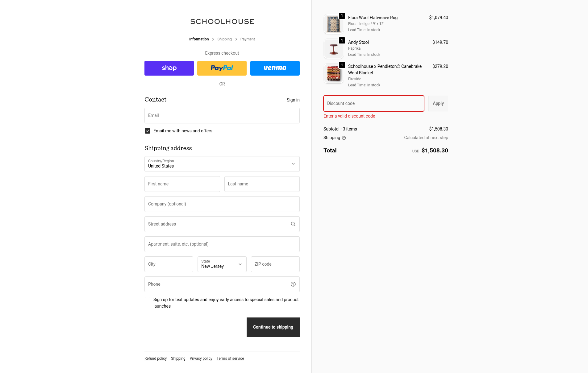Focus the Discount code field

point(373,103)
